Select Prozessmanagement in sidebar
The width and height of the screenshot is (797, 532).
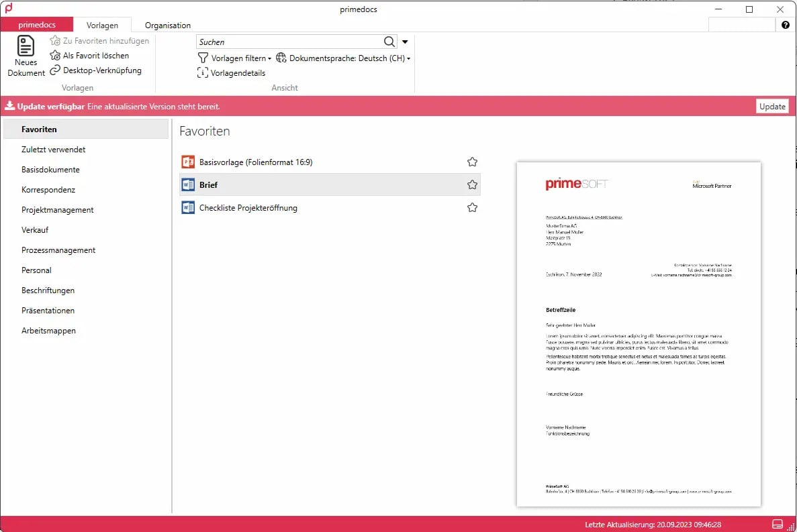coord(86,250)
